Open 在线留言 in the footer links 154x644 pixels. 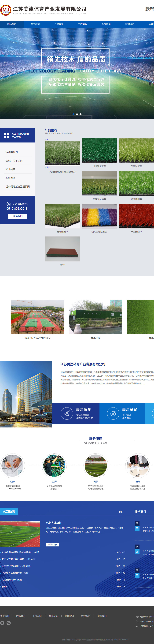point(86,616)
